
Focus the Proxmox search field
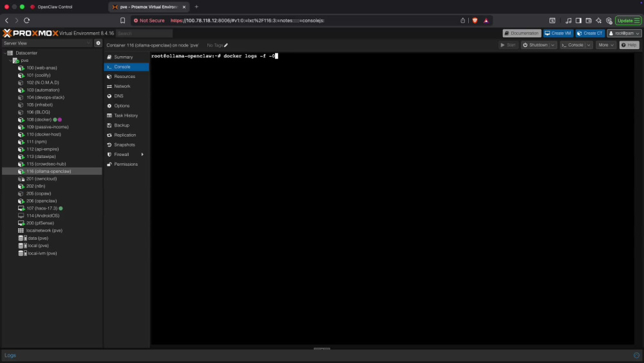click(144, 34)
